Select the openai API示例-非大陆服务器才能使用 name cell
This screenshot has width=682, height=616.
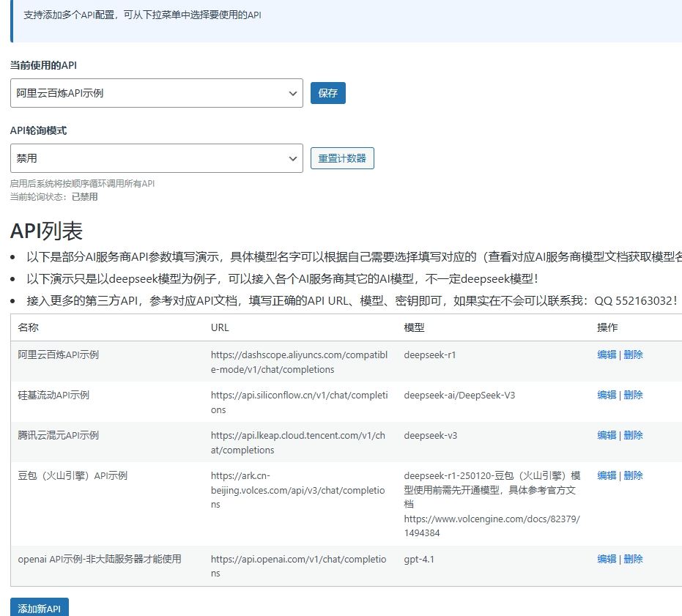click(100, 559)
